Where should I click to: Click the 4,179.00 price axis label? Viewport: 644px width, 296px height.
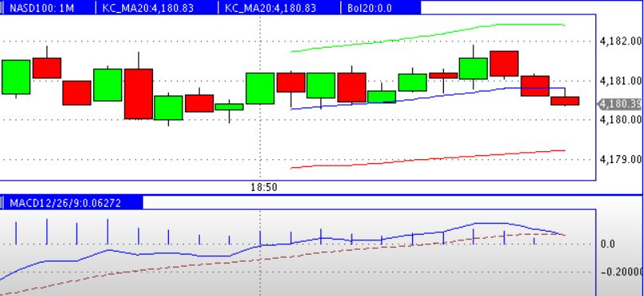[x=620, y=159]
